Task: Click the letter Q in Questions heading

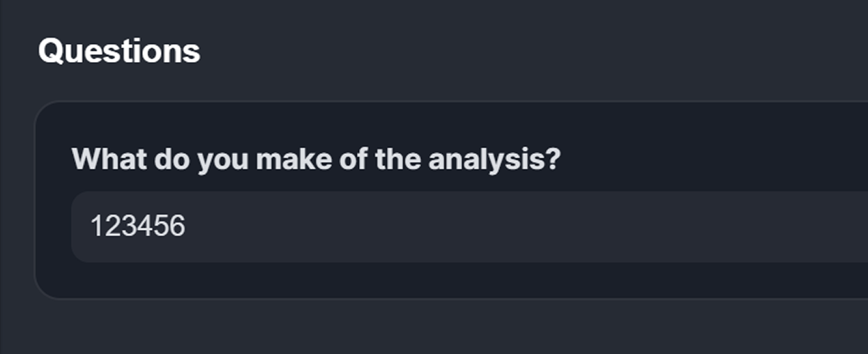Action: click(51, 51)
